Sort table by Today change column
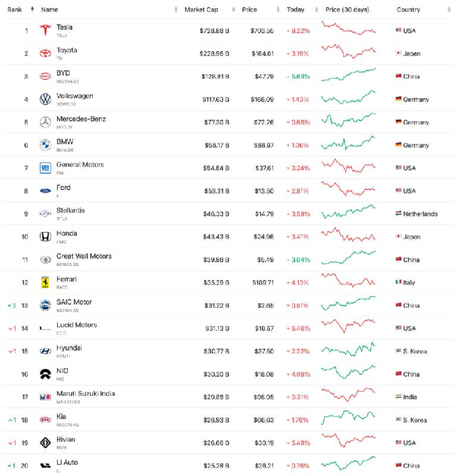The image size is (457, 476). click(296, 10)
